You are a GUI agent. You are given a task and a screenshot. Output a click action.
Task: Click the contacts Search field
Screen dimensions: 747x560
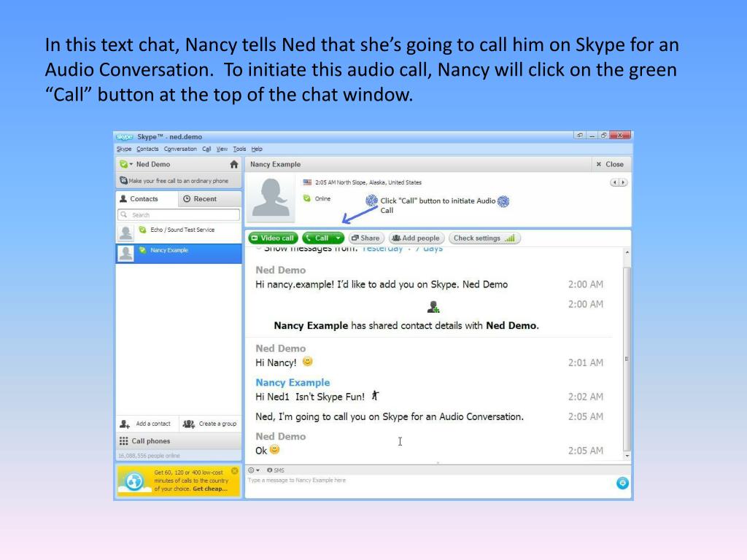[x=179, y=215]
